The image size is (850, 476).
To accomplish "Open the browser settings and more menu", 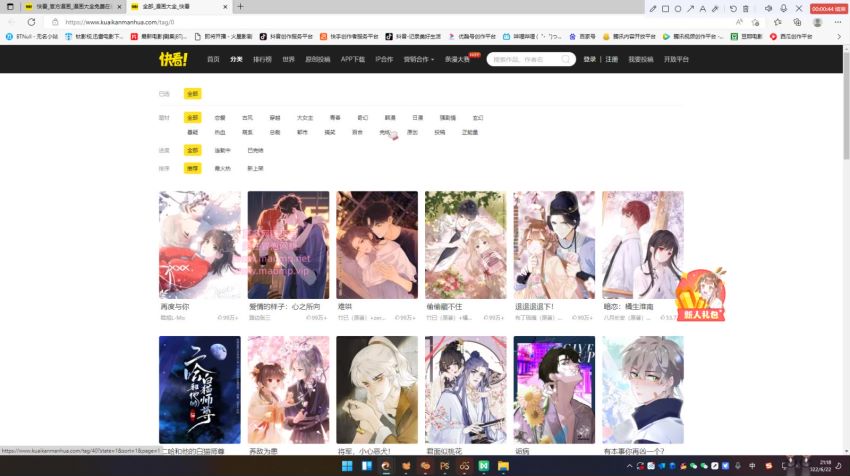I will [x=838, y=22].
